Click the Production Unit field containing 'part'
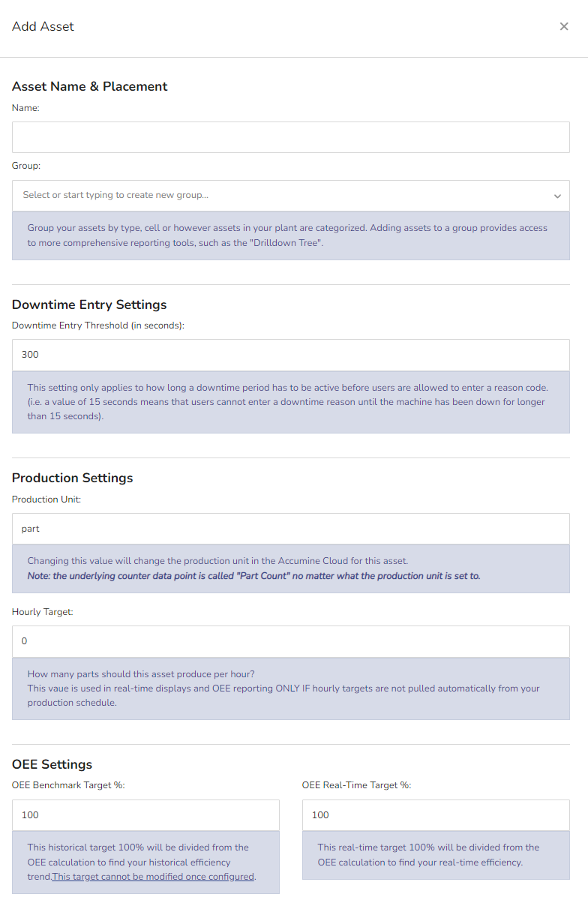 pos(291,528)
